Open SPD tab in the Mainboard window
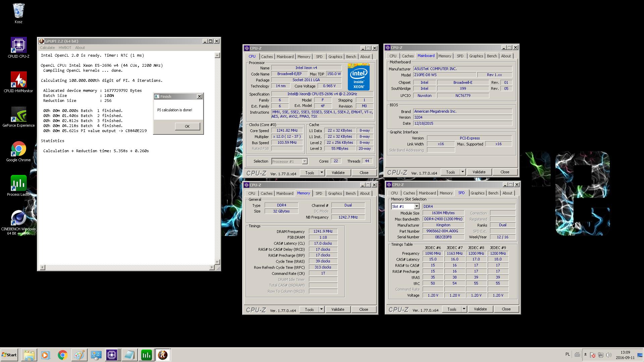Screen dimensions: 644x362 [460, 56]
